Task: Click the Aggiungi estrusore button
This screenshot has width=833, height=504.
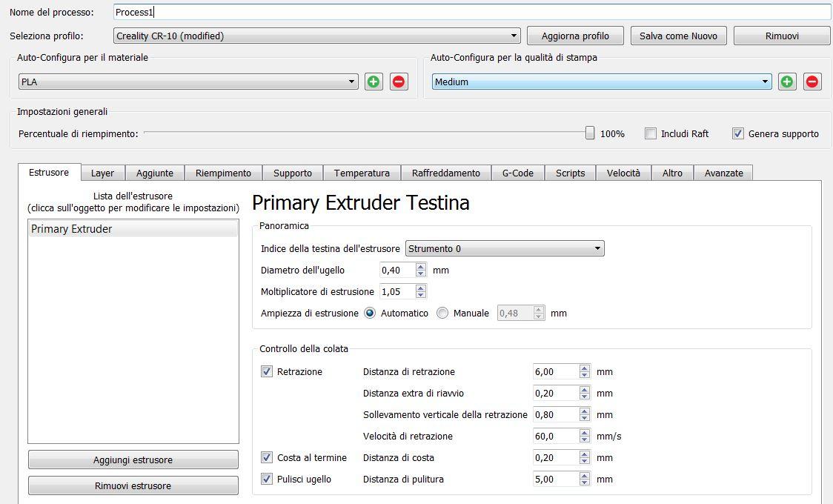Action: pyautogui.click(x=133, y=460)
